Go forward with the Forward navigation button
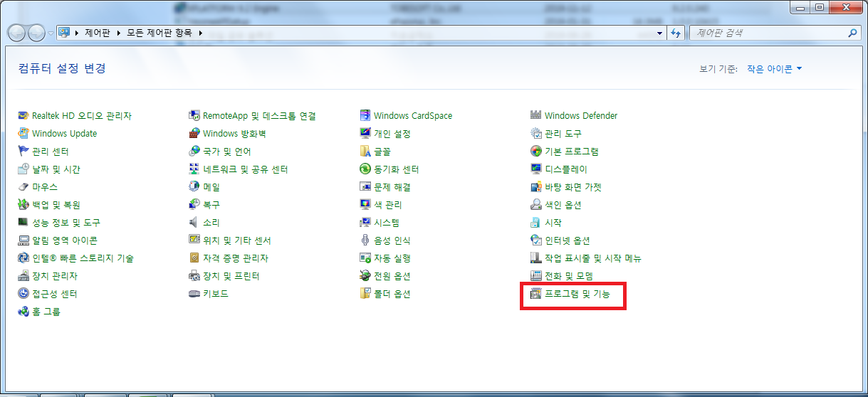The width and height of the screenshot is (868, 397). 36,33
